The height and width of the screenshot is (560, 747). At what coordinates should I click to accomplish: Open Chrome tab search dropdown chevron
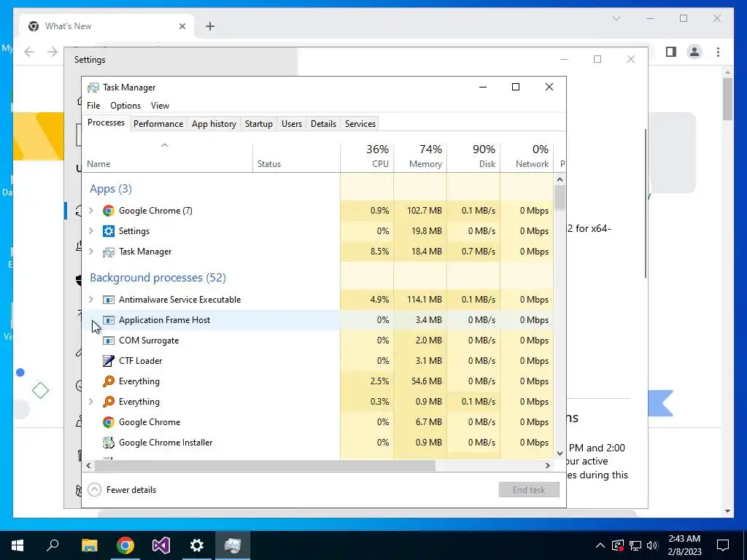click(x=616, y=18)
